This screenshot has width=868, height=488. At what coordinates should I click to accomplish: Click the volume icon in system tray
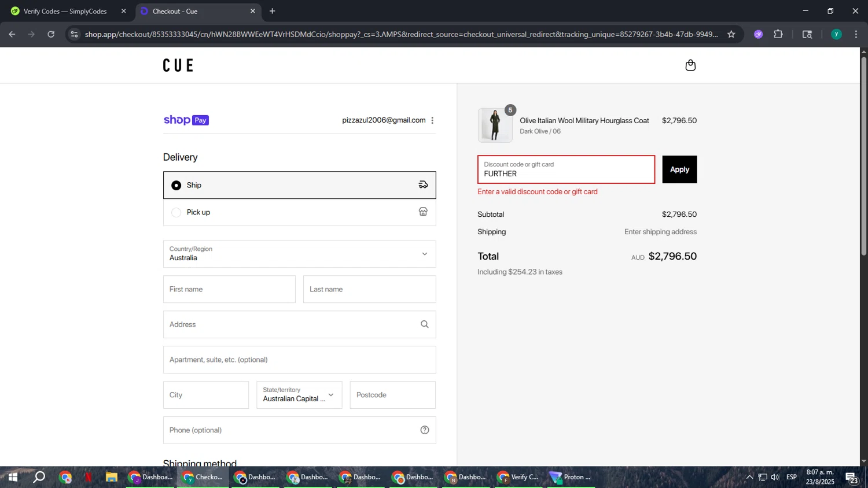(775, 477)
